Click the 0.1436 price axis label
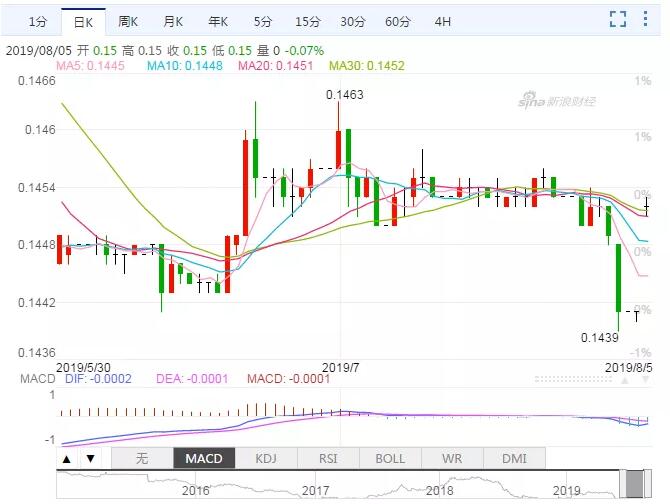The height and width of the screenshot is (504, 670). tap(37, 353)
